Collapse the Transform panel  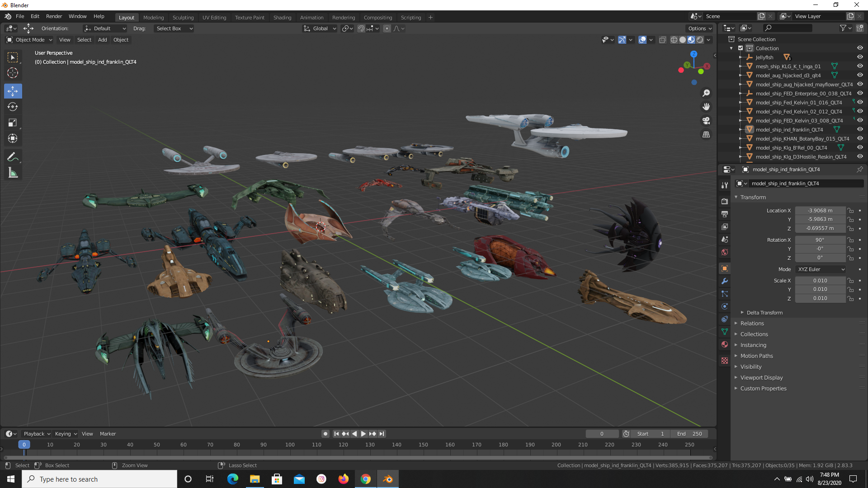[753, 197]
